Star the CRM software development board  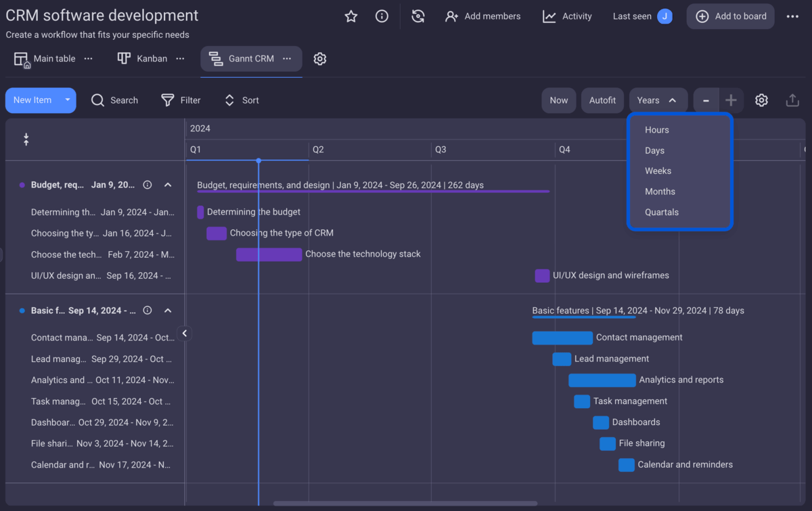coord(351,16)
